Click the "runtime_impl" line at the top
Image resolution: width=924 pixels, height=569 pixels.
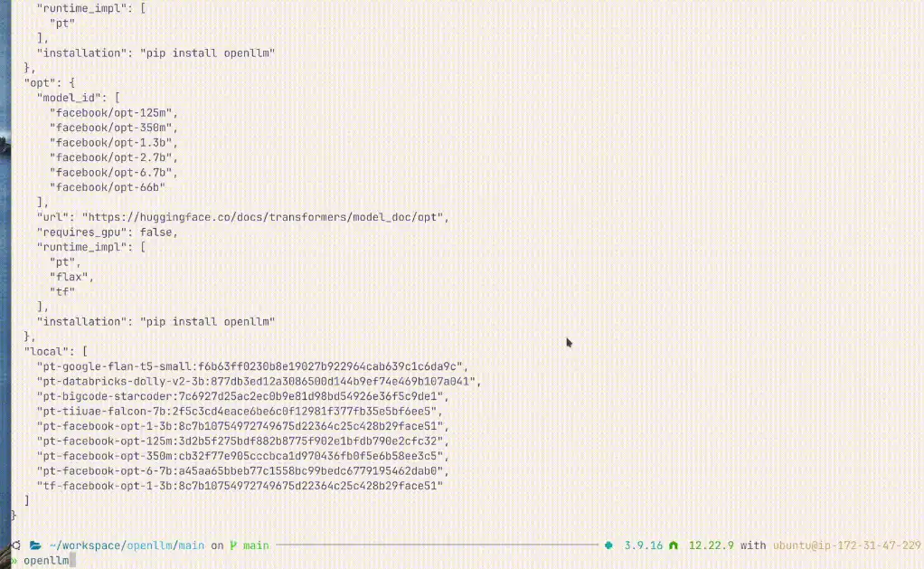90,8
